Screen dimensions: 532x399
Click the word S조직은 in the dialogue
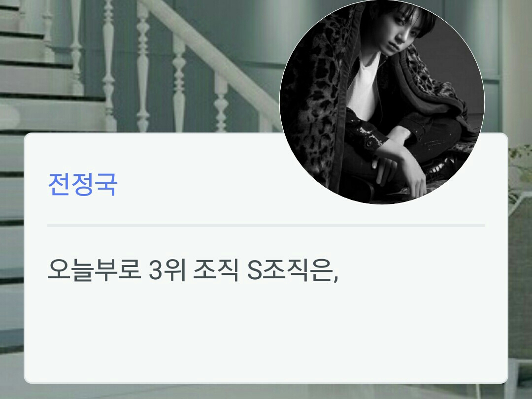click(x=293, y=270)
